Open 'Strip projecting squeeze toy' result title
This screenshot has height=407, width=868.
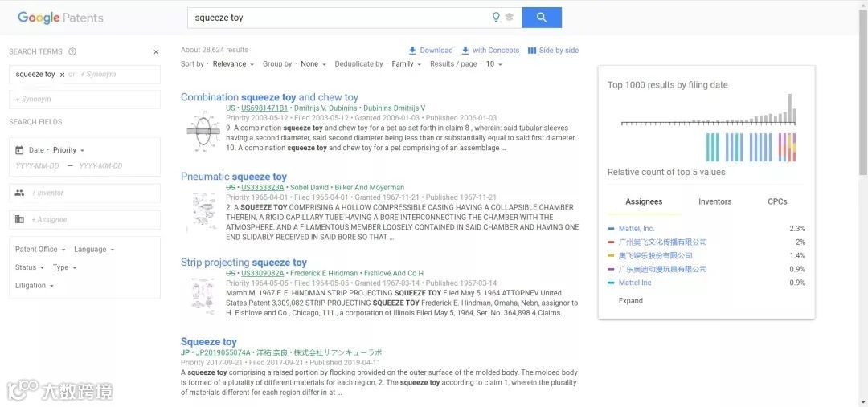click(x=244, y=263)
